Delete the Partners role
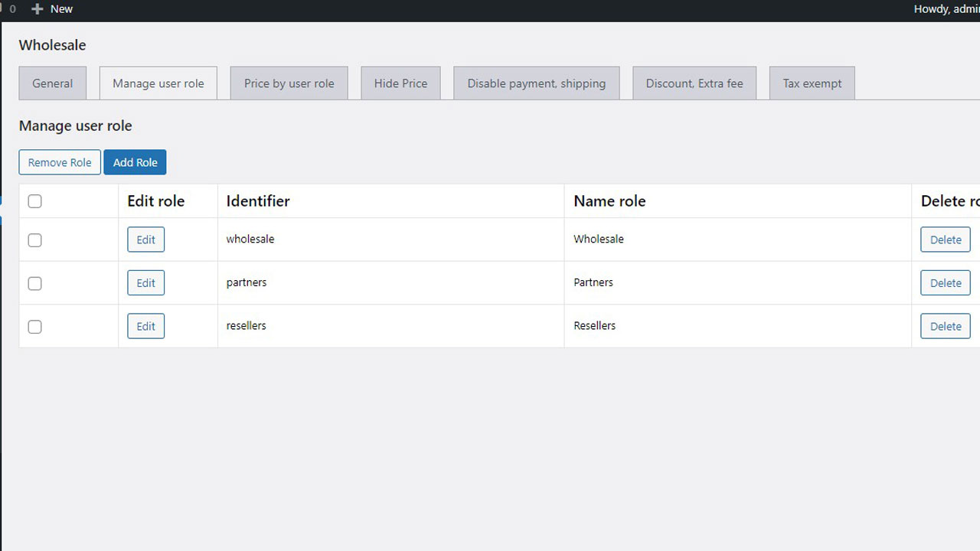The image size is (980, 551). pyautogui.click(x=946, y=283)
